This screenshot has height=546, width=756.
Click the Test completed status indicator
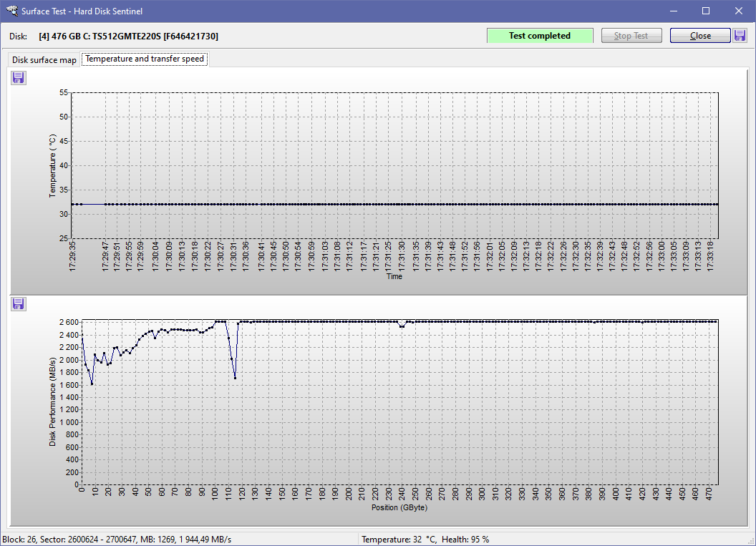[x=540, y=36]
